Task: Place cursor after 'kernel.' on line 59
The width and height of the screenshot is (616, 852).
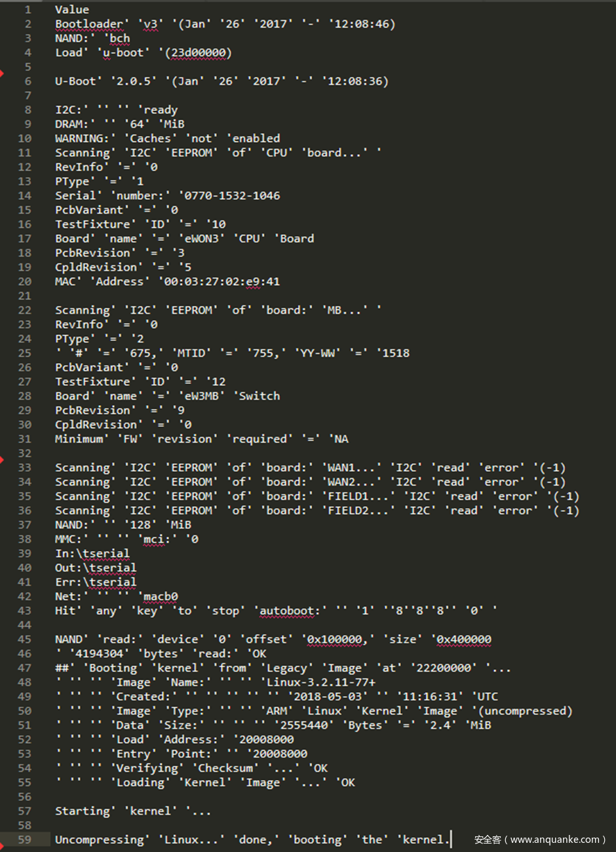Action: (451, 840)
